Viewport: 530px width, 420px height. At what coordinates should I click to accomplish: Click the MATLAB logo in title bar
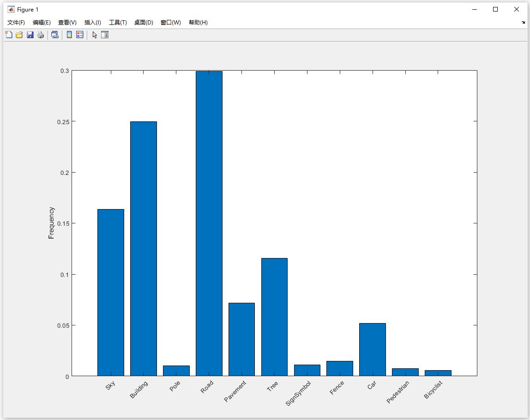point(11,9)
